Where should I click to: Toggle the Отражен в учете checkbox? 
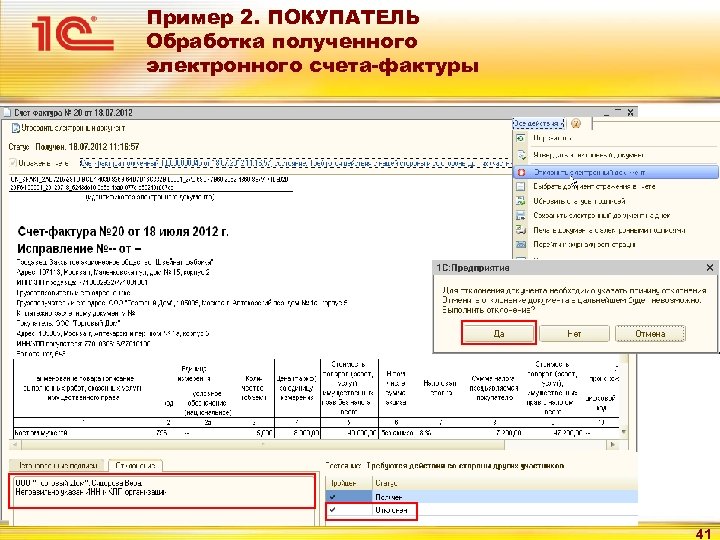coord(13,163)
